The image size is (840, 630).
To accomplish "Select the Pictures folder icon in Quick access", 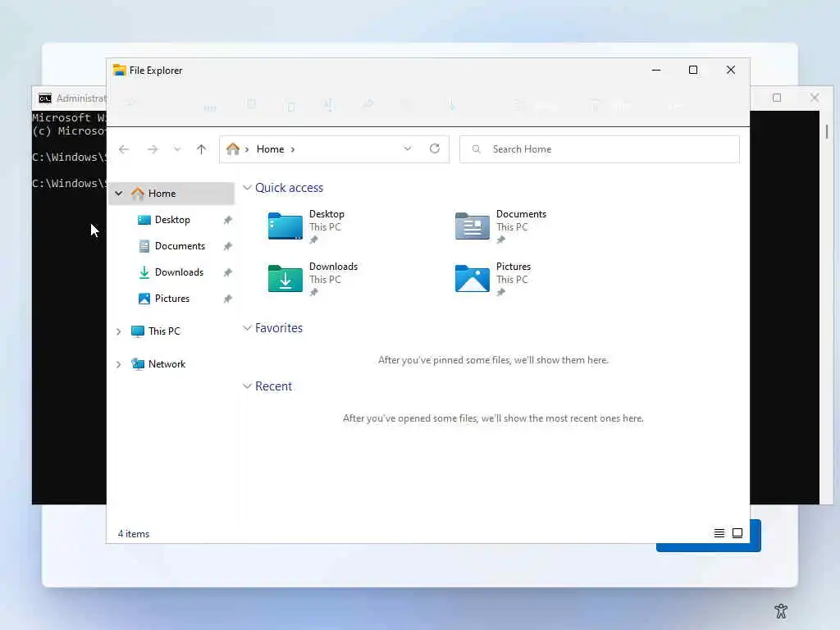I will click(472, 278).
